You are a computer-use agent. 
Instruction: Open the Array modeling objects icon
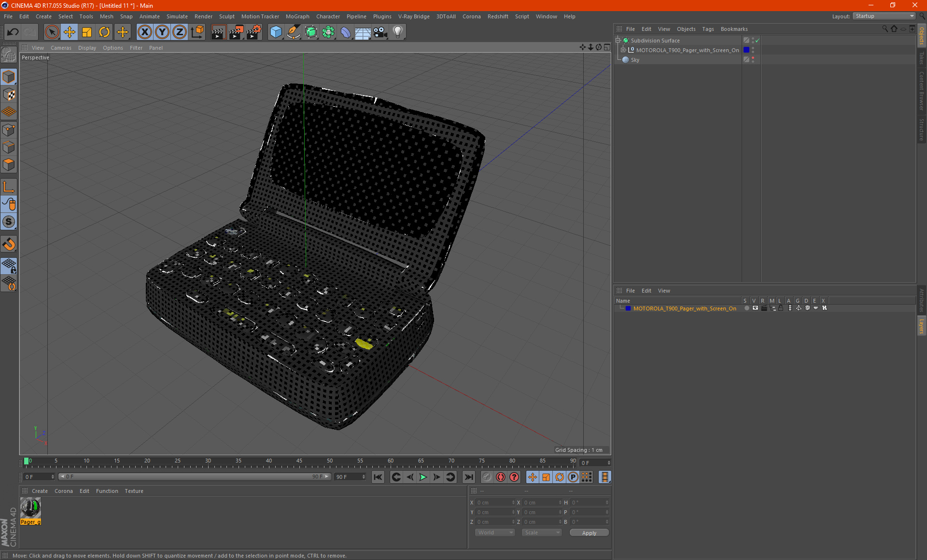pos(328,32)
